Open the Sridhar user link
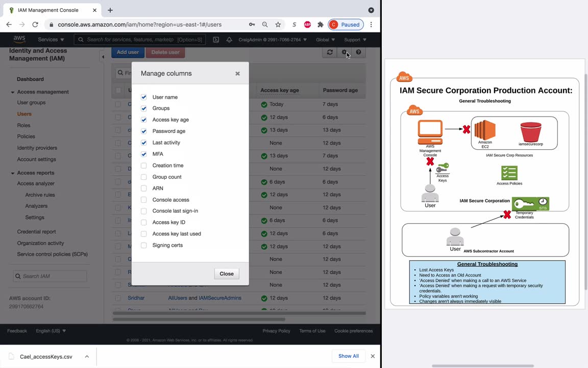Image resolution: width=588 pixels, height=368 pixels. [136, 298]
